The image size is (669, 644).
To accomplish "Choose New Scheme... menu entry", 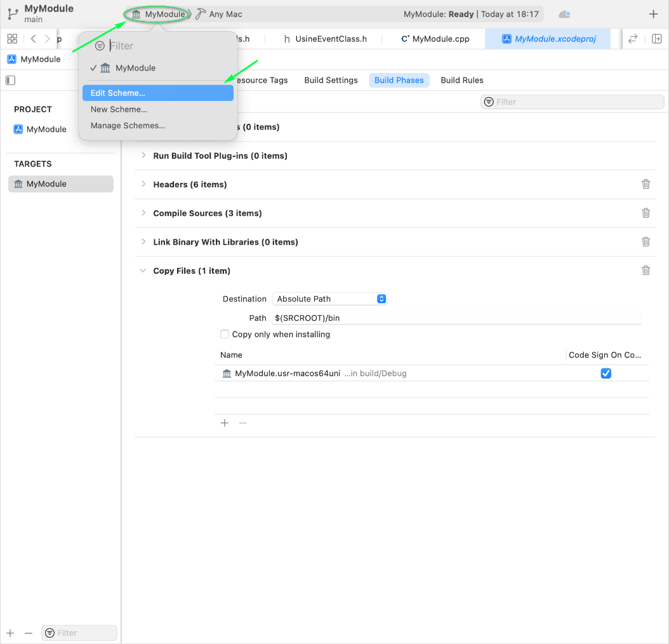I will tap(158, 109).
